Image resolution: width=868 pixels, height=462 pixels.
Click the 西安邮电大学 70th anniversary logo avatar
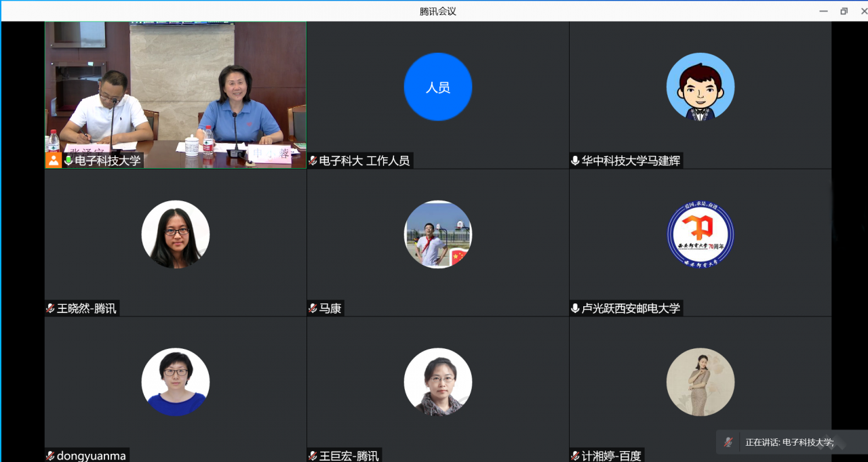(x=700, y=234)
